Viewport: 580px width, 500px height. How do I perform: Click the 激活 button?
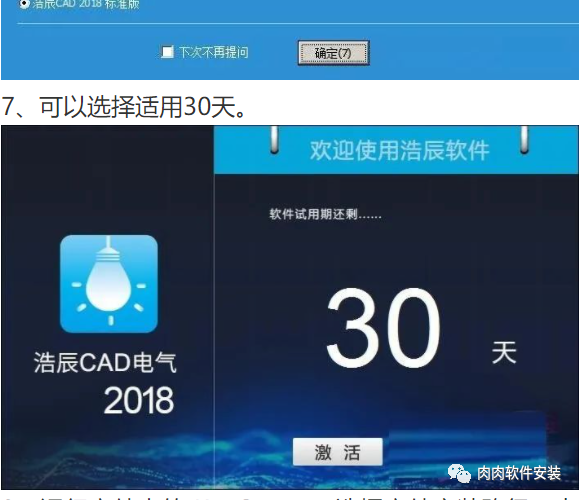(x=337, y=452)
